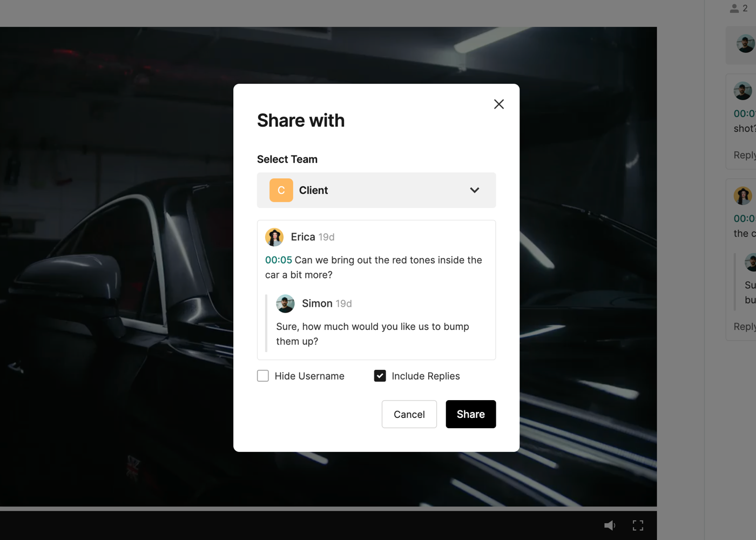
Task: Uncheck the Include Replies checkbox
Action: tap(380, 376)
